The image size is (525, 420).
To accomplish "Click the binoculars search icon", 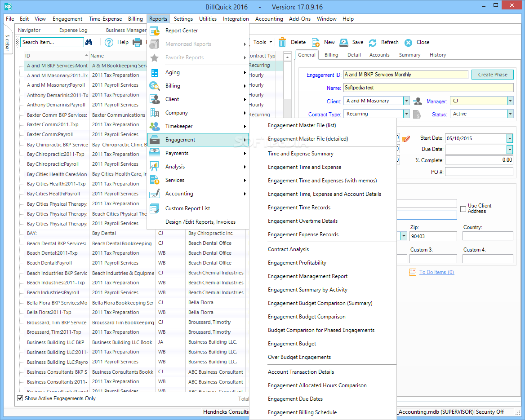I will [x=89, y=42].
